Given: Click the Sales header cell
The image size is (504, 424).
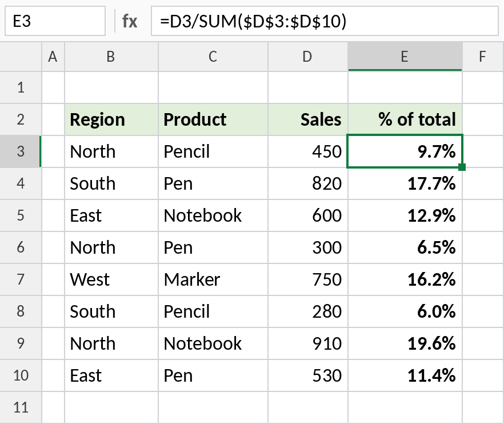Looking at the screenshot, I should coord(307,119).
